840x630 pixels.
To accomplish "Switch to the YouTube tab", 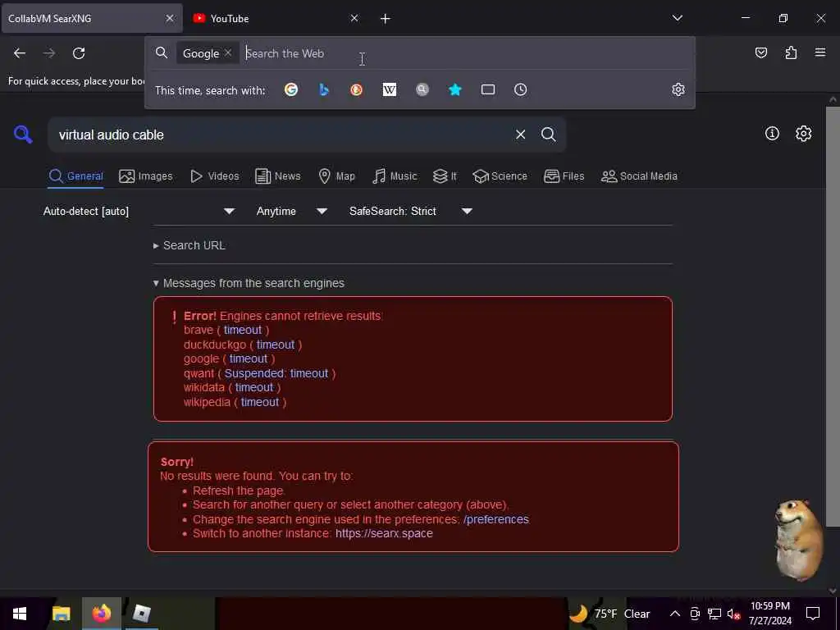I will 274,18.
